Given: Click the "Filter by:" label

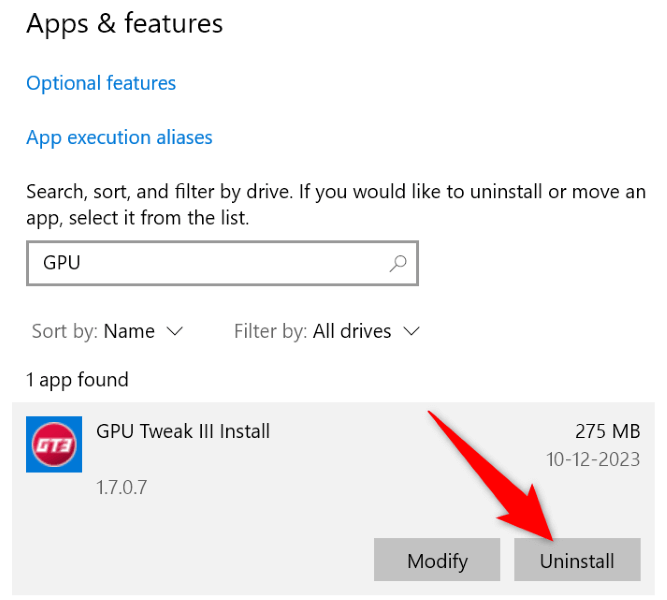Looking at the screenshot, I should point(270,330).
